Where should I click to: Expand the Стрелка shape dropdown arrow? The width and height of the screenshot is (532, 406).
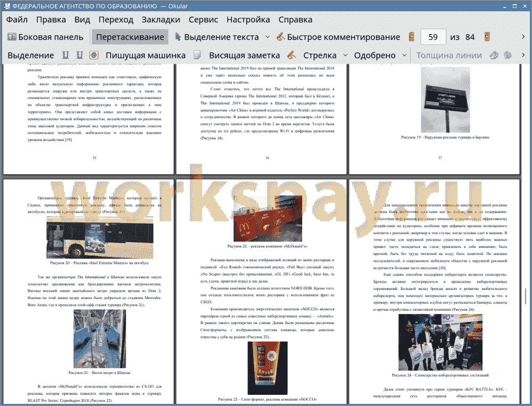coord(345,55)
